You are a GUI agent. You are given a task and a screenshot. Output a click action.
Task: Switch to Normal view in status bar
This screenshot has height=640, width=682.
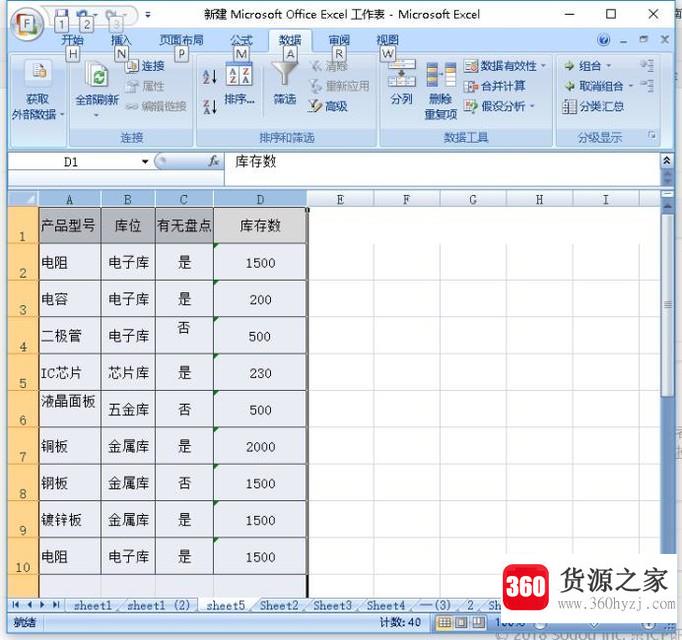pyautogui.click(x=445, y=623)
